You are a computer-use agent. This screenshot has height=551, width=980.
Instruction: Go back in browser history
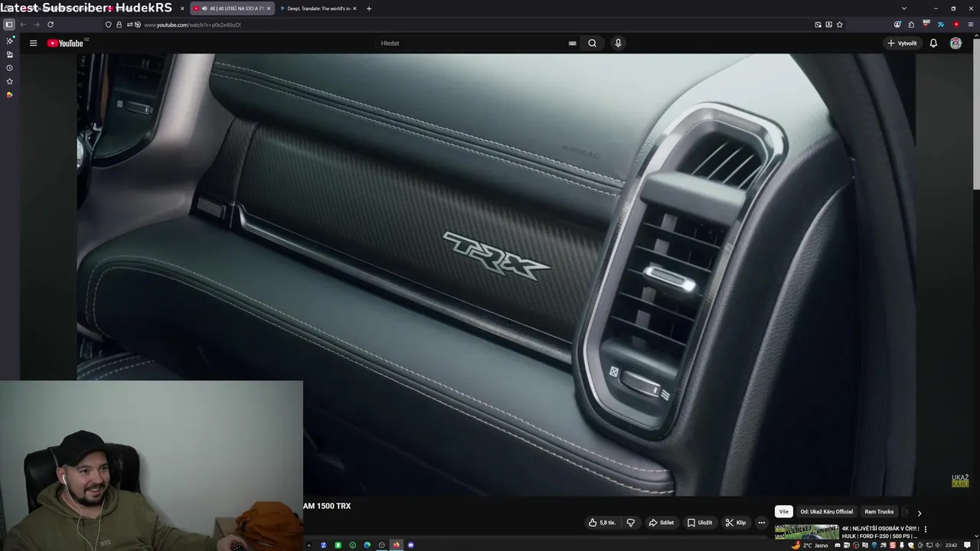coord(23,24)
